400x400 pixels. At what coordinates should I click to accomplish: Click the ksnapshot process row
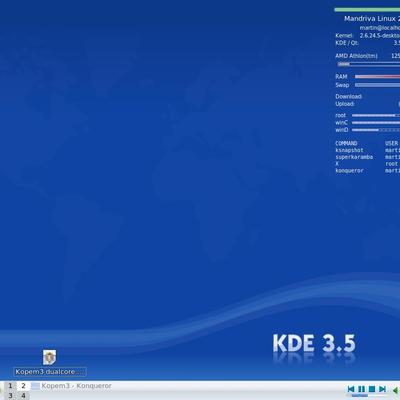pyautogui.click(x=367, y=150)
